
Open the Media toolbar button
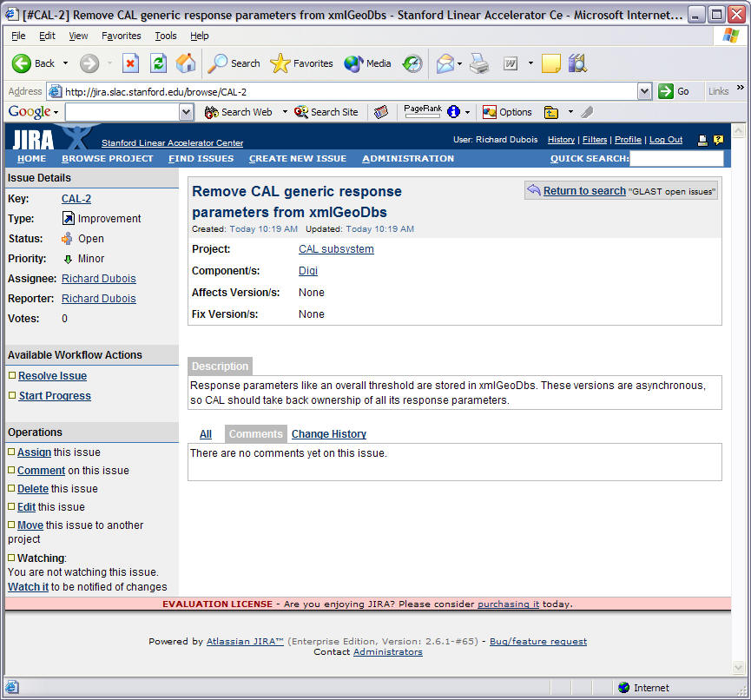click(x=367, y=63)
